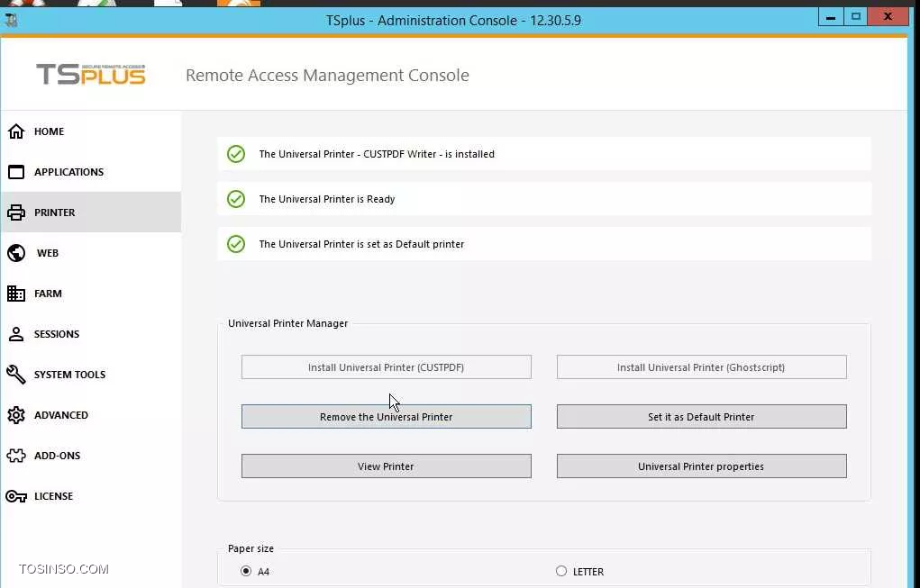The width and height of the screenshot is (920, 588).
Task: Switch to the FARM section
Action: [48, 294]
